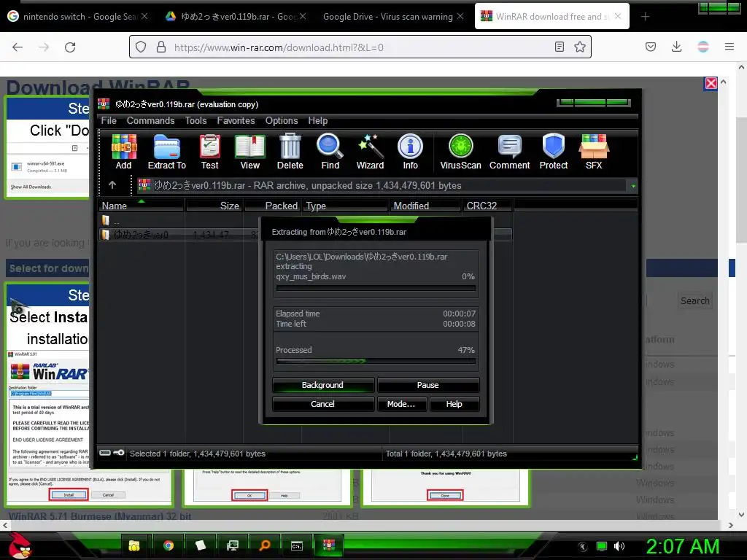Open the browser downloads icon
This screenshot has width=747, height=560.
[676, 47]
